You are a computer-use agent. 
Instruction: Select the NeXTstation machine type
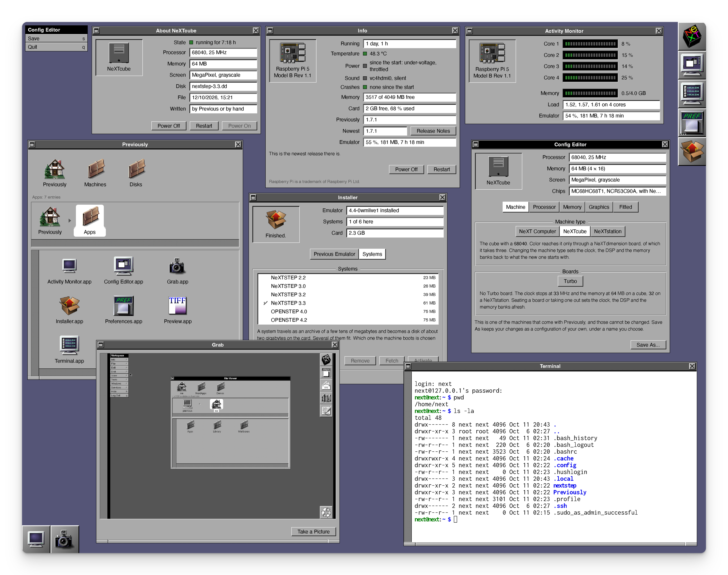(x=608, y=231)
